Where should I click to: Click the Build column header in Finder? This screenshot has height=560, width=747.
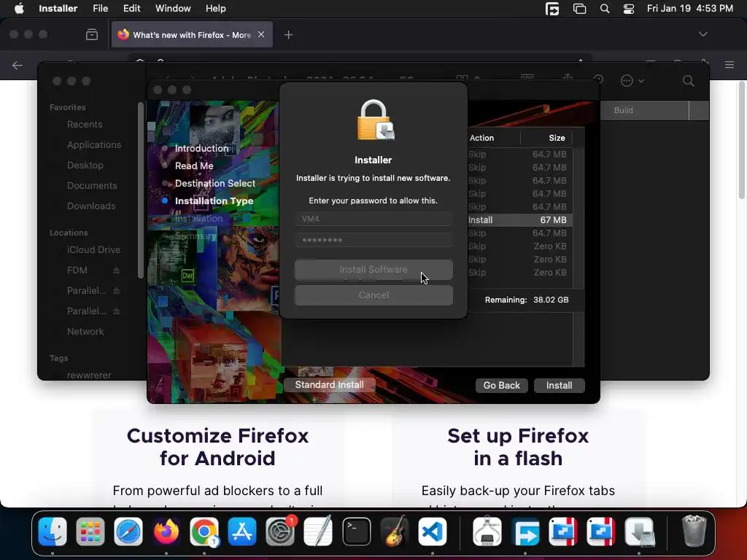644,111
